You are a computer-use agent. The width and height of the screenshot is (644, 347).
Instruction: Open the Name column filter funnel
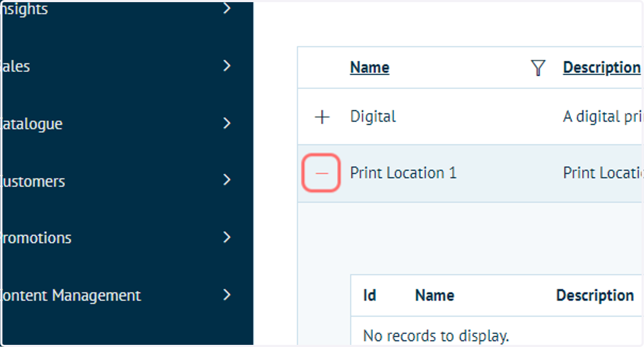[x=538, y=68]
